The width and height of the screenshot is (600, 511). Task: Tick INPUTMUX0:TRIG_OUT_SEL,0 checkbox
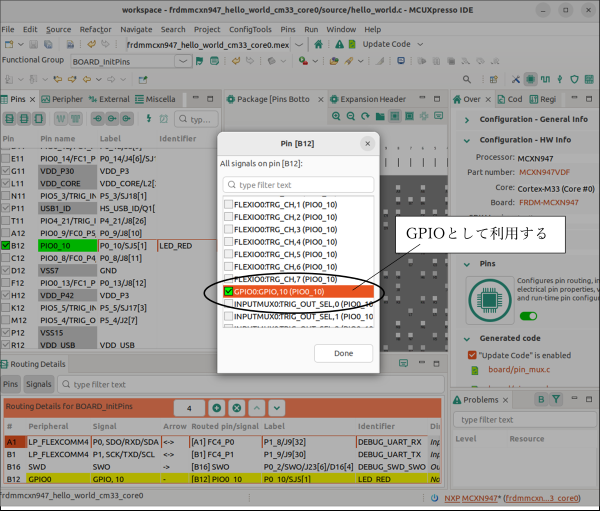tap(230, 303)
